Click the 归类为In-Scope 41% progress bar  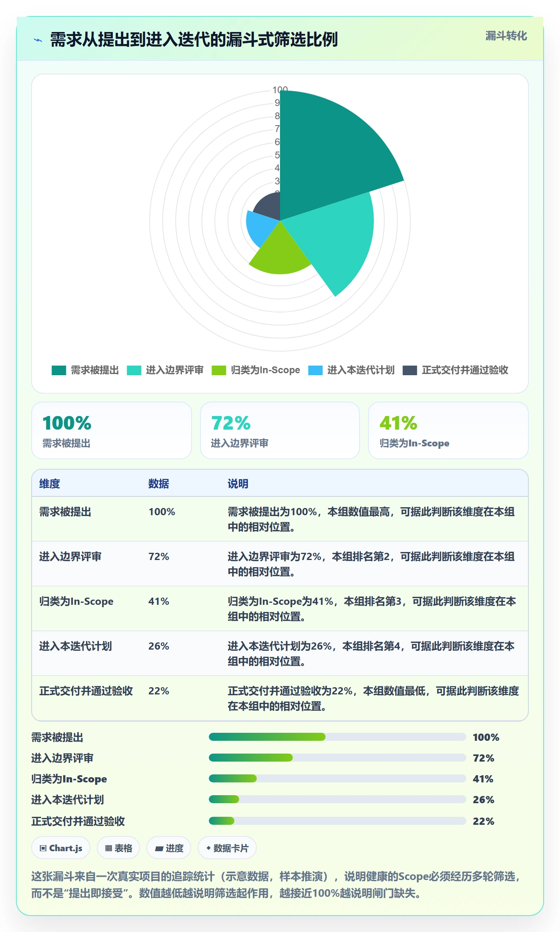(x=338, y=778)
